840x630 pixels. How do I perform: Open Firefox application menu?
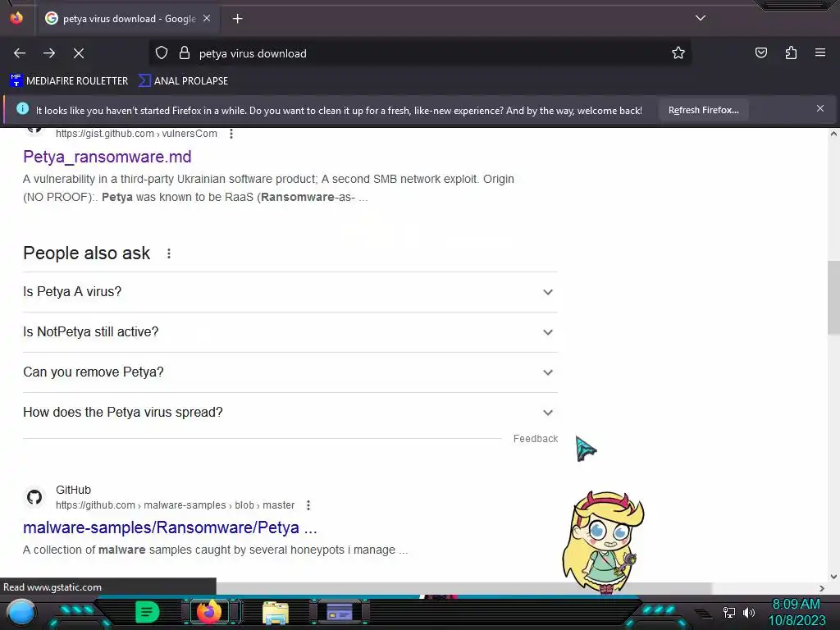click(820, 52)
